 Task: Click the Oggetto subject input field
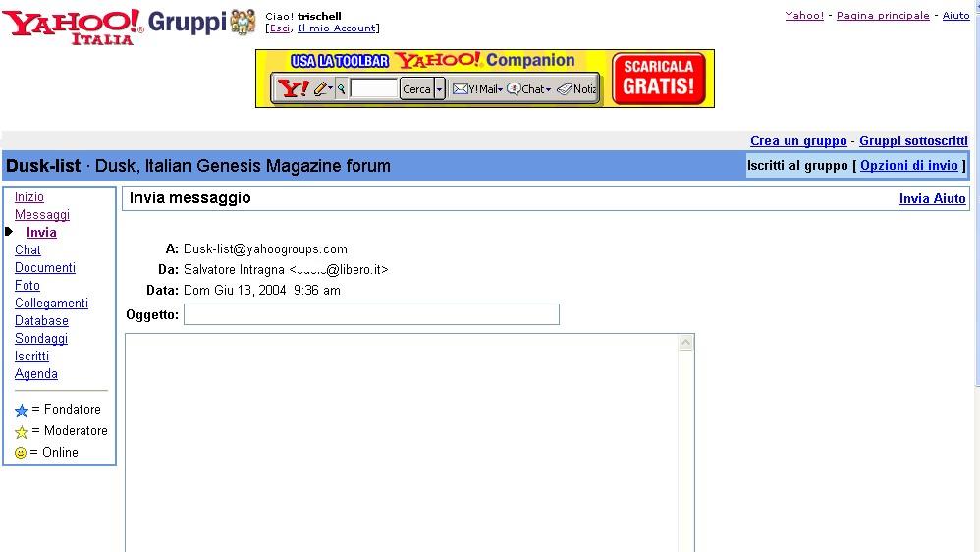[371, 314]
